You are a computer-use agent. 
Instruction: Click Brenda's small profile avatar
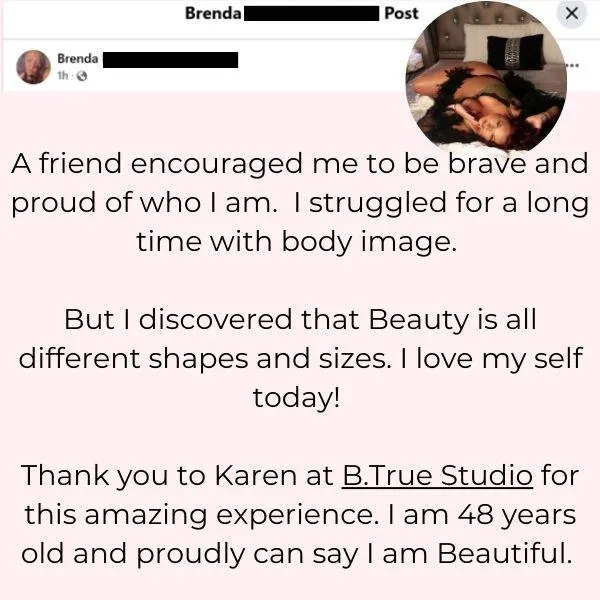coord(34,67)
